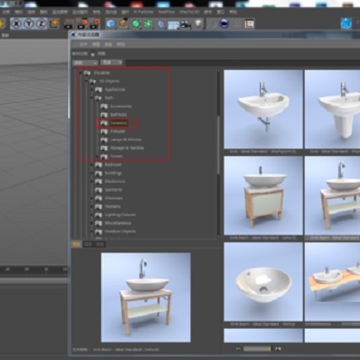This screenshot has width=360, height=360.
Task: Collapse the Bath folder arrow
Action: coord(92,98)
